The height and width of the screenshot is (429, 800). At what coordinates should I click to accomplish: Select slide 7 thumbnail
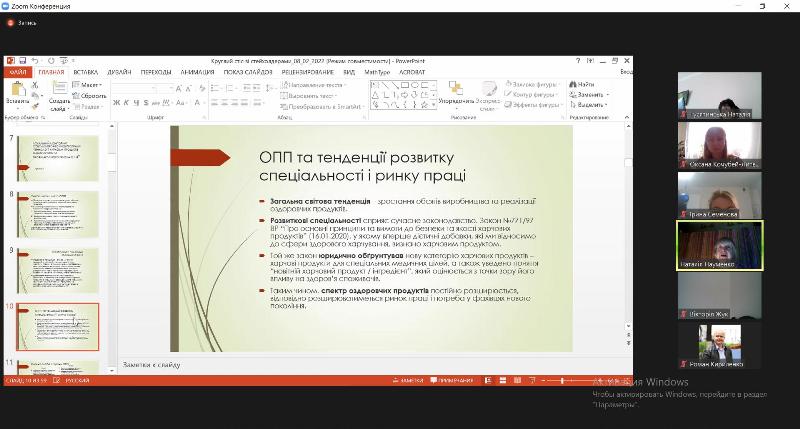coord(58,158)
